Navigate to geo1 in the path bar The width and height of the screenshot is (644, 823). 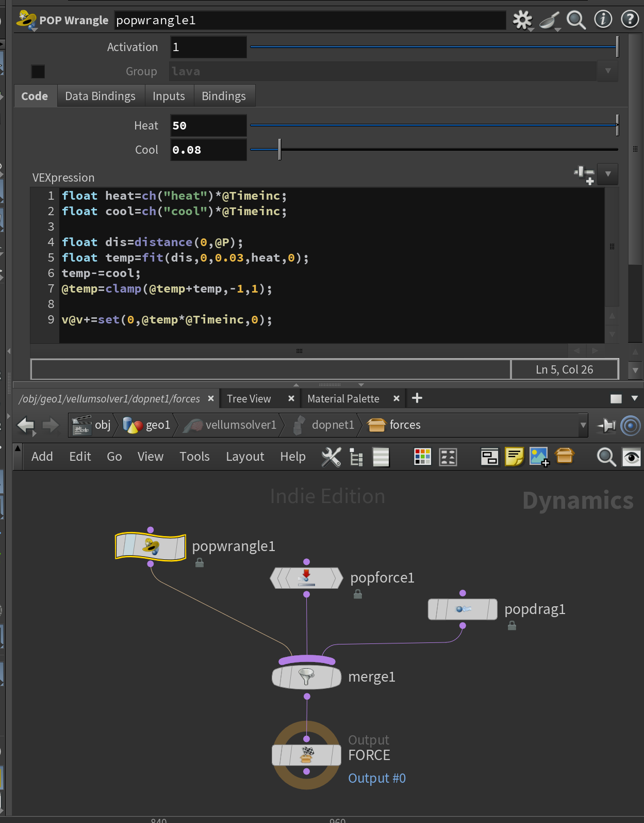pos(147,425)
